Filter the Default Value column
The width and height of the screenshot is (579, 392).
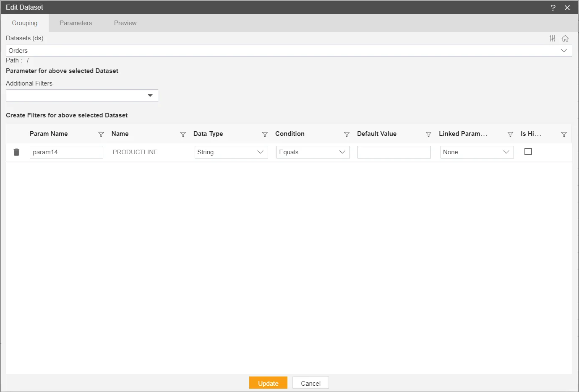pos(428,134)
